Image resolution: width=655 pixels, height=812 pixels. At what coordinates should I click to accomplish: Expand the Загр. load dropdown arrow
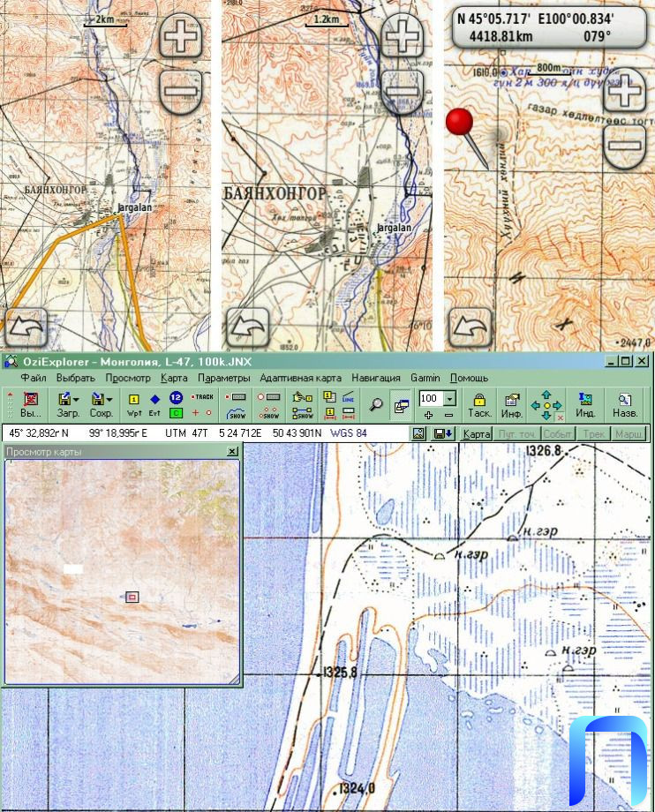point(77,400)
